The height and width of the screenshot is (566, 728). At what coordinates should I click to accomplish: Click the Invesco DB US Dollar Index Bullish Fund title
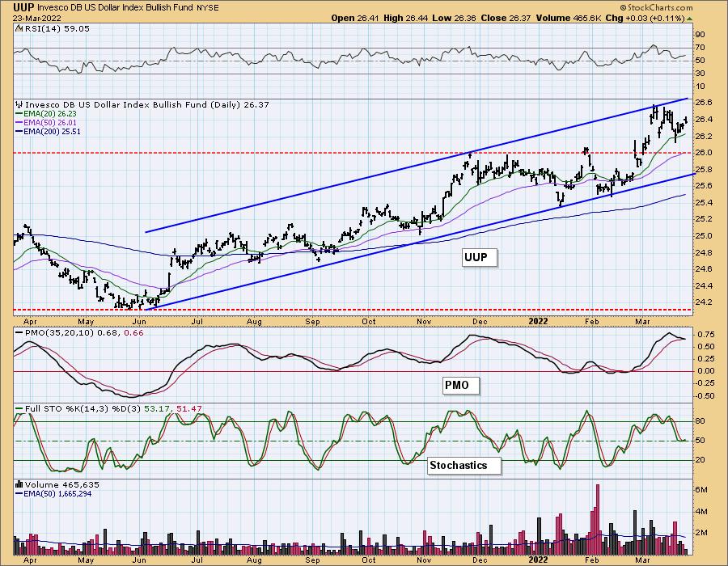click(x=113, y=7)
